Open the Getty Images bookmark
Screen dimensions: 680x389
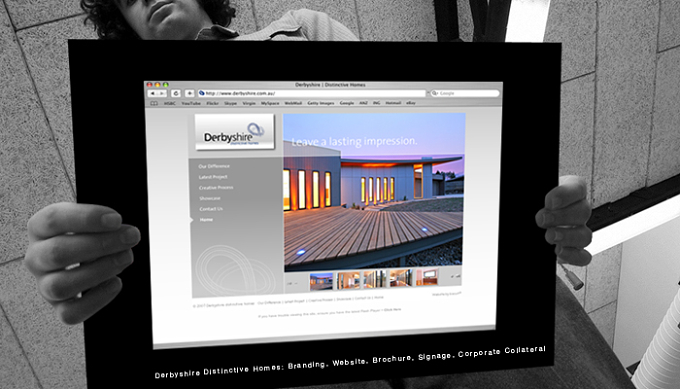pyautogui.click(x=321, y=103)
